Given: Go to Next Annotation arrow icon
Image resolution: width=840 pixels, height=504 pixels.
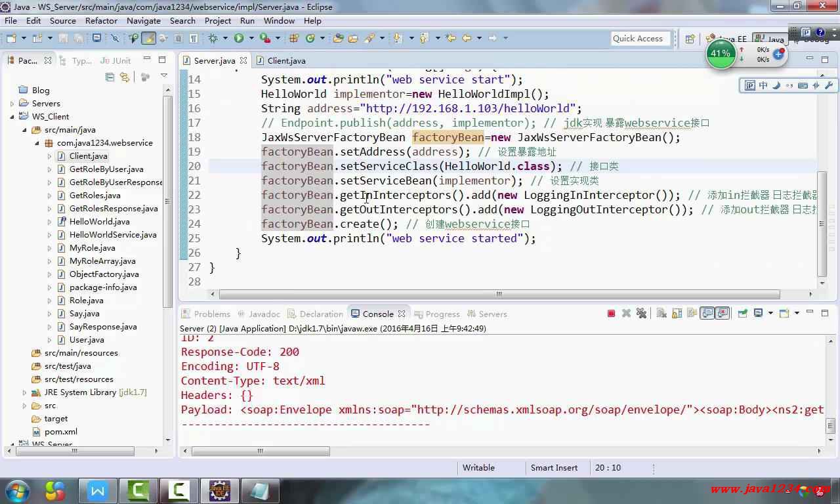Looking at the screenshot, I should pyautogui.click(x=397, y=38).
